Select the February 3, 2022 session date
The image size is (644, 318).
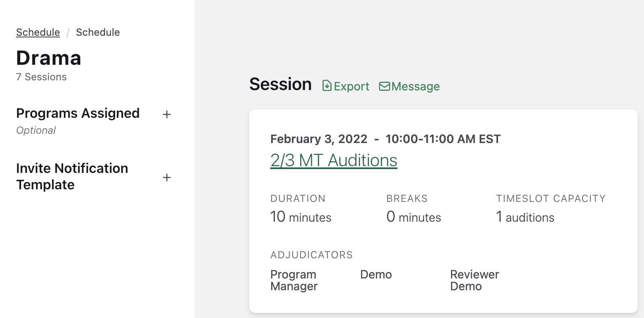tap(319, 139)
